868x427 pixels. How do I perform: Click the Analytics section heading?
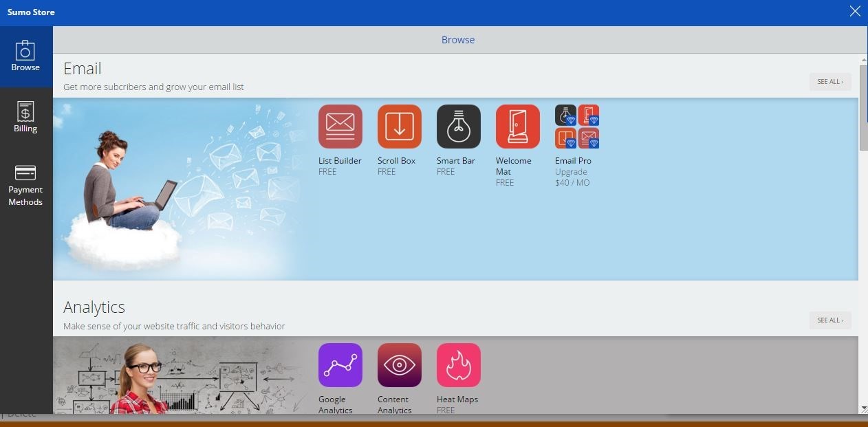click(x=94, y=307)
